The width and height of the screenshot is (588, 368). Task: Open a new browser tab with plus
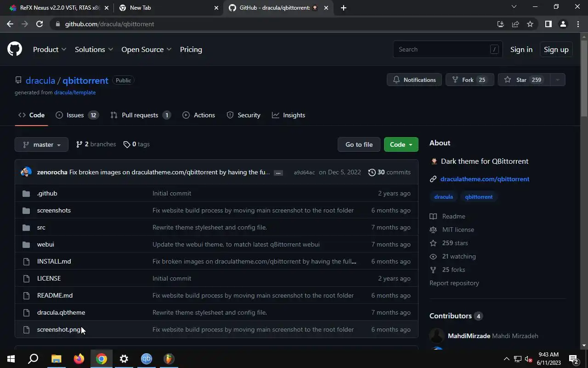(x=343, y=8)
